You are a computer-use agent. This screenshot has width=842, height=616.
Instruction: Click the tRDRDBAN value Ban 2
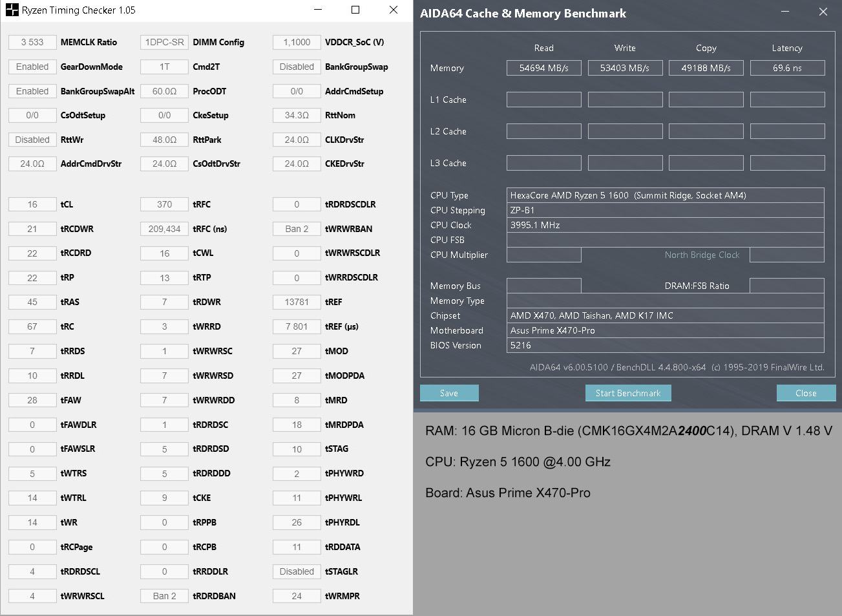(164, 596)
